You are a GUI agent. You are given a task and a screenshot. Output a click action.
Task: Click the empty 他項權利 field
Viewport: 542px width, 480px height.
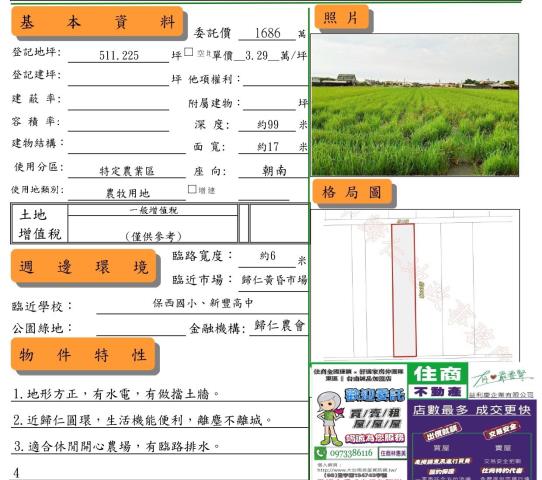[x=275, y=78]
